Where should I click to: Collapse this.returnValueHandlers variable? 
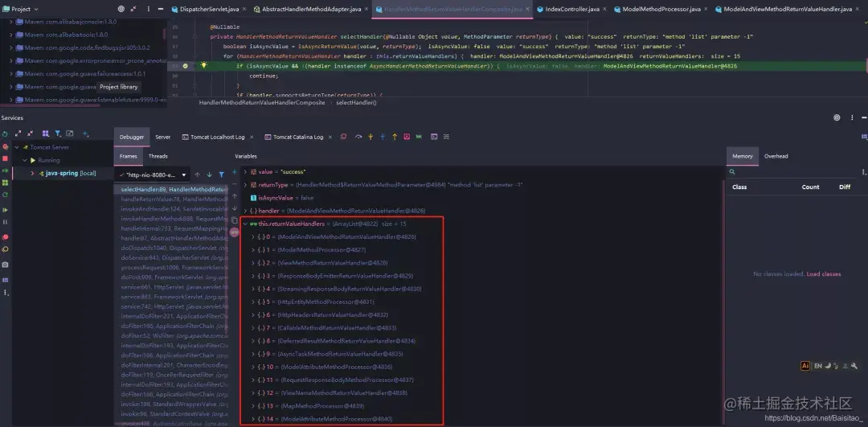point(245,224)
